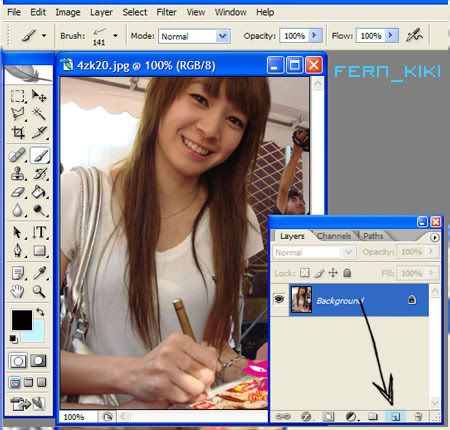Image resolution: width=450 pixels, height=430 pixels.
Task: Create a new layer in Layers panel
Action: click(x=395, y=417)
